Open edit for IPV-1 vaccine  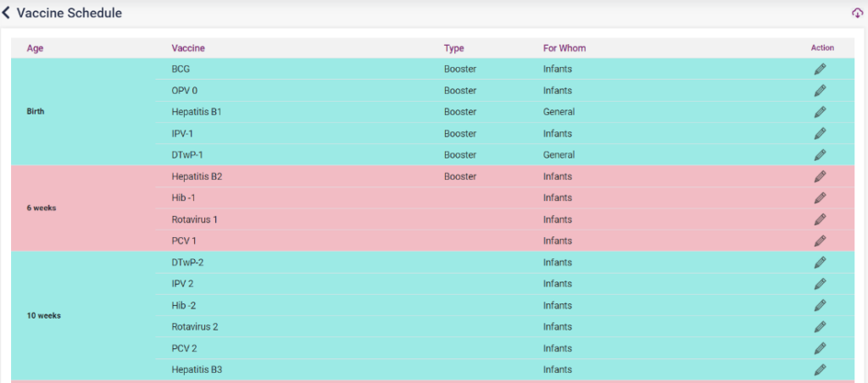tap(820, 134)
